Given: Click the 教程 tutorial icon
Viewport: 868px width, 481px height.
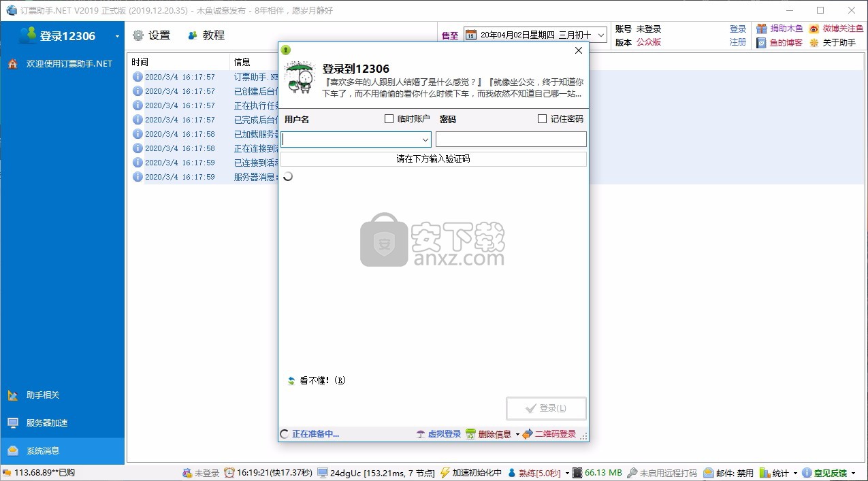Looking at the screenshot, I should point(193,35).
